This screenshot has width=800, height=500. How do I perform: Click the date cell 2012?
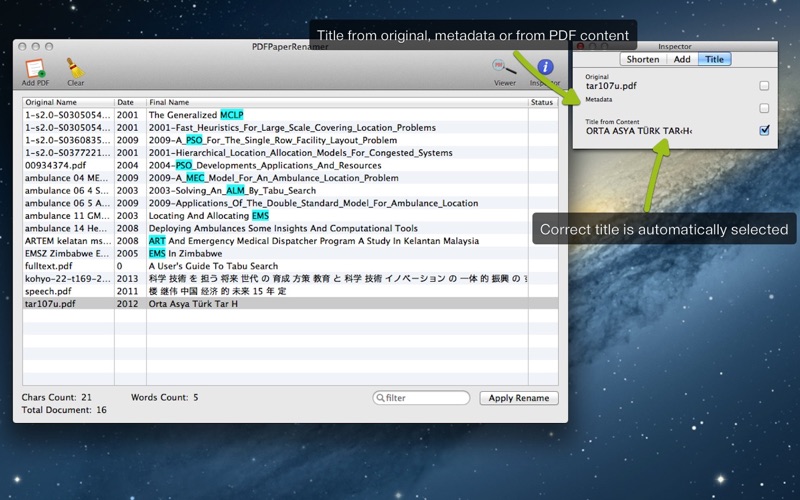tap(128, 304)
